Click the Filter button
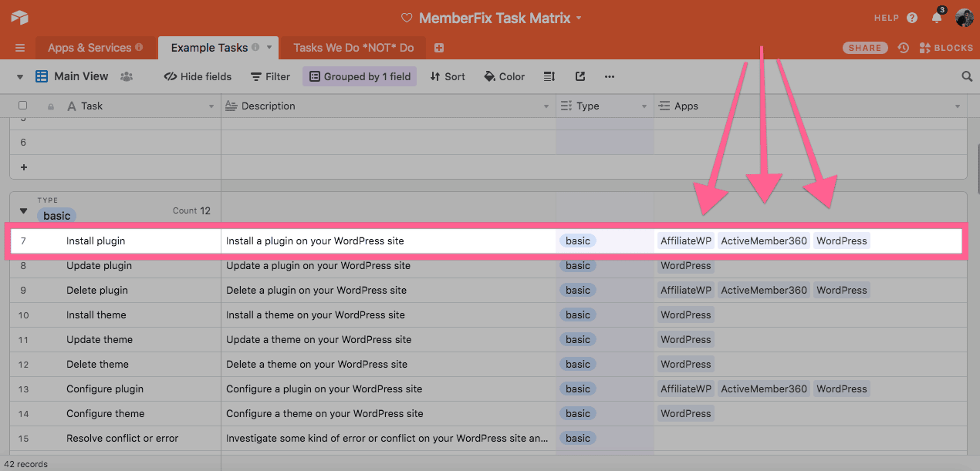This screenshot has width=980, height=471. (x=270, y=76)
